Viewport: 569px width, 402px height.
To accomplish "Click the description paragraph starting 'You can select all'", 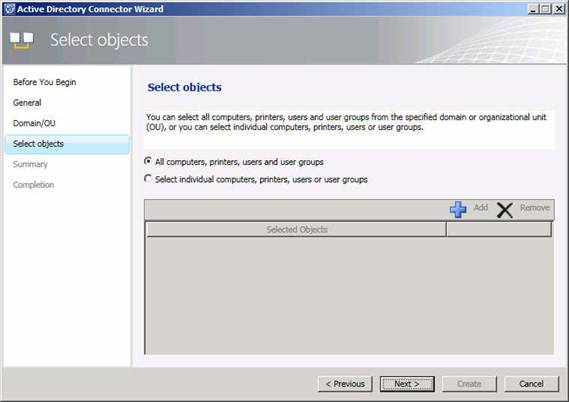I will click(x=346, y=122).
